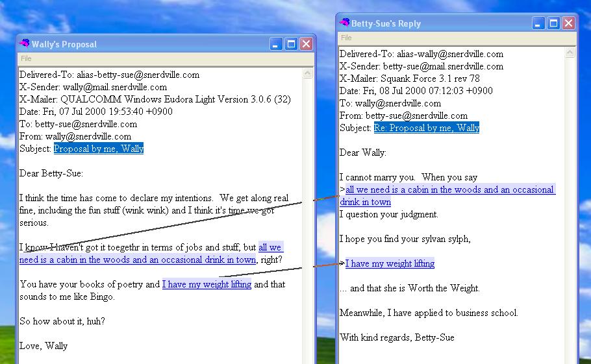Viewport: 591px width, 364px height.
Task: Follow quoted 'I have my weight lifting' link in reply
Action: click(x=390, y=263)
